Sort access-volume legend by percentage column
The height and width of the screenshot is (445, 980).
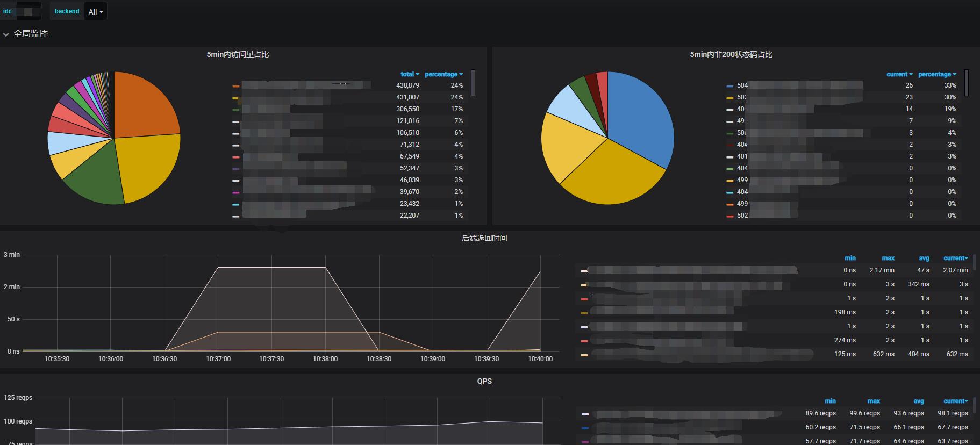pyautogui.click(x=443, y=74)
